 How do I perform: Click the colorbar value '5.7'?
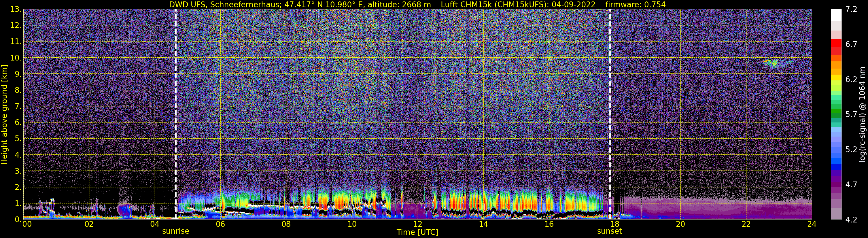[851, 115]
